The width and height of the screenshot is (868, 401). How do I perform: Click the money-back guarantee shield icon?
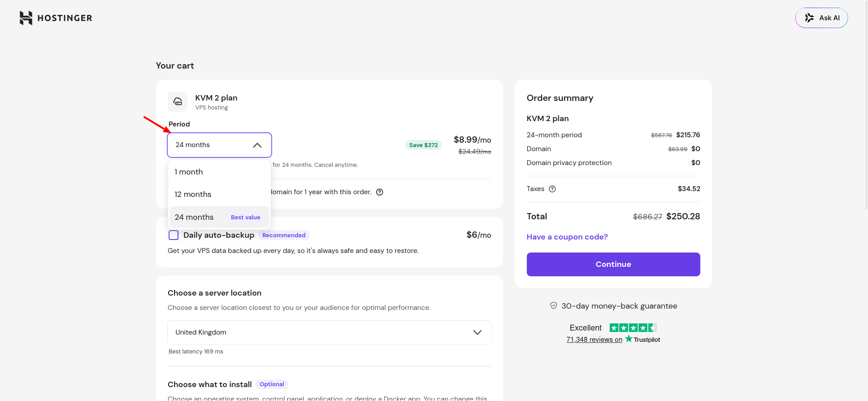tap(554, 305)
